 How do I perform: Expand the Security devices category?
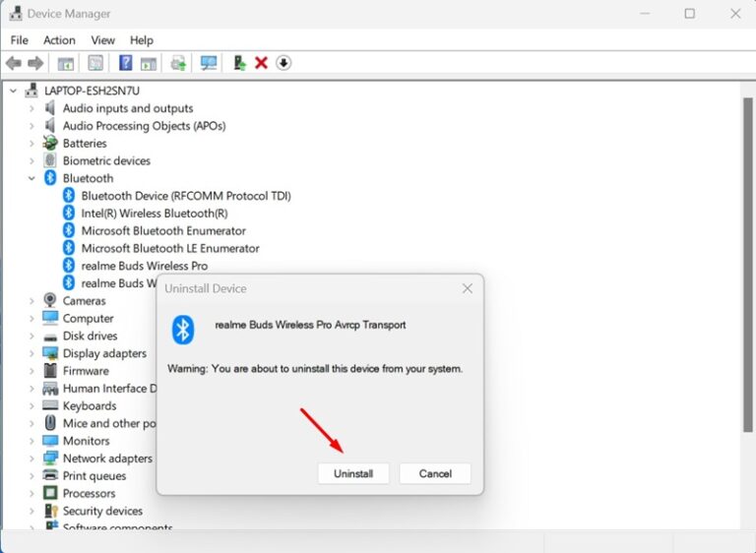pyautogui.click(x=31, y=511)
